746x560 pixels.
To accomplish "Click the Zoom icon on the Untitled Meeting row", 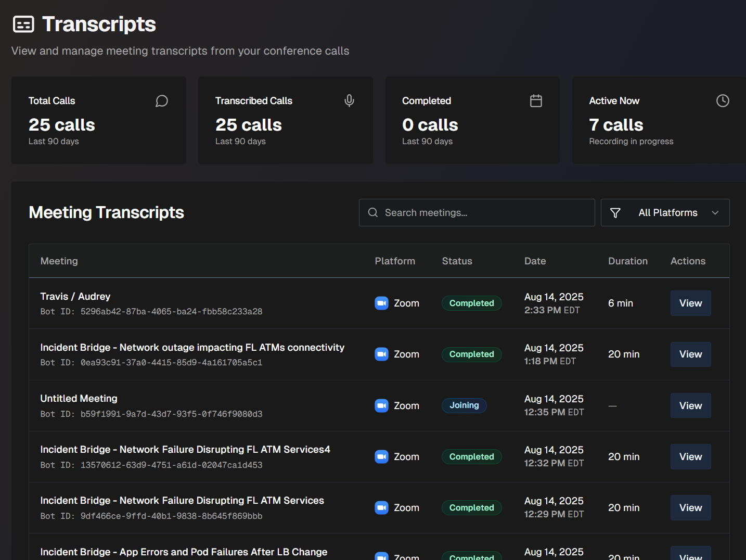I will pyautogui.click(x=381, y=405).
